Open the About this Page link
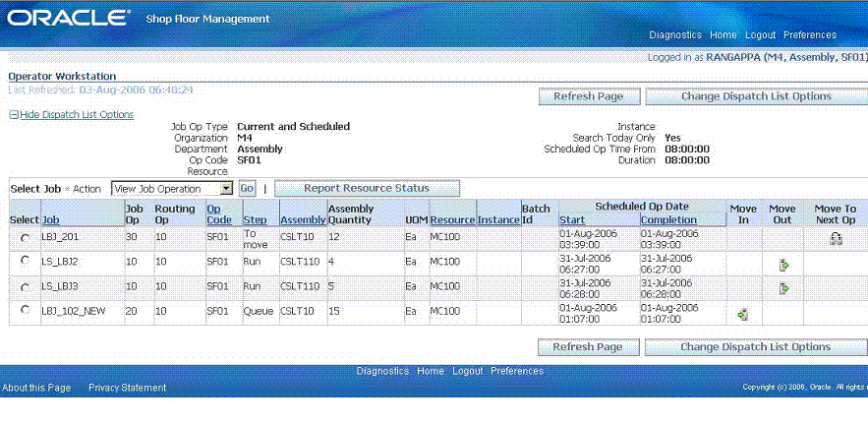Screen dimensions: 868x425 coord(36,388)
